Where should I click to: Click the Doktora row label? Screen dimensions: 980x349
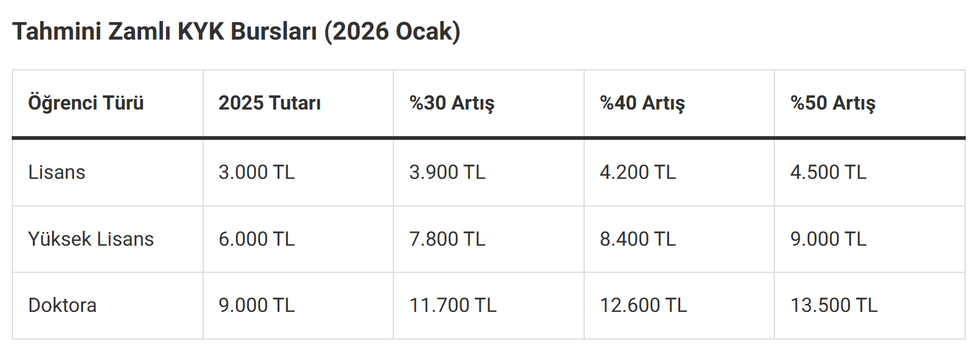point(63,305)
